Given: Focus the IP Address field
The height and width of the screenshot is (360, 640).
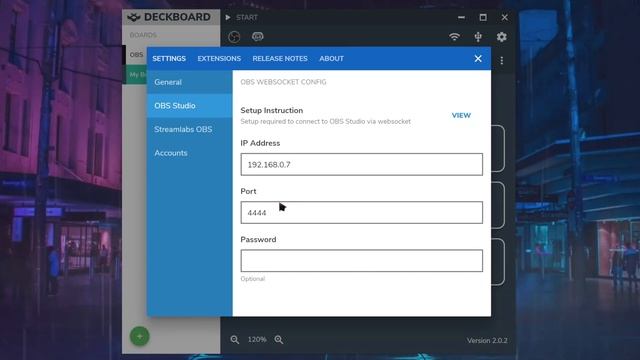Looking at the screenshot, I should coord(362,164).
